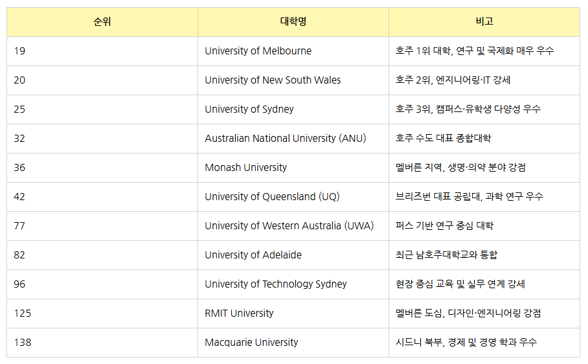Select rank cell 96
This screenshot has width=588, height=364.
(102, 284)
